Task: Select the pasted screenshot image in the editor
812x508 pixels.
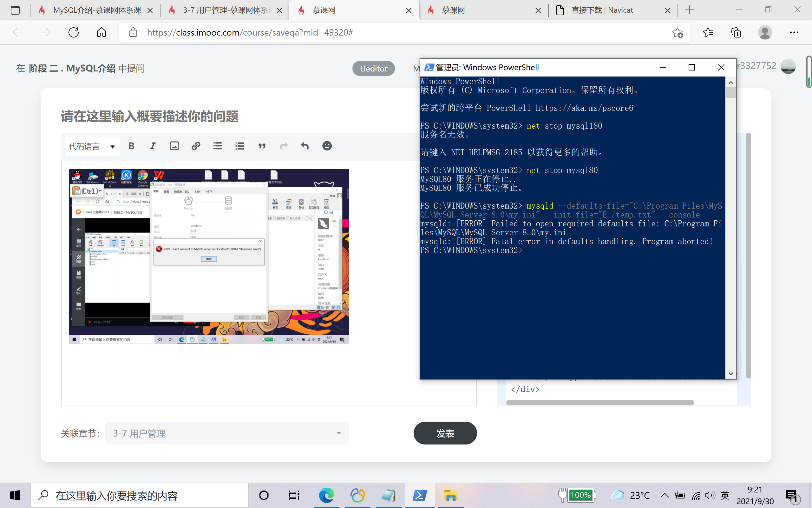Action: coord(209,256)
